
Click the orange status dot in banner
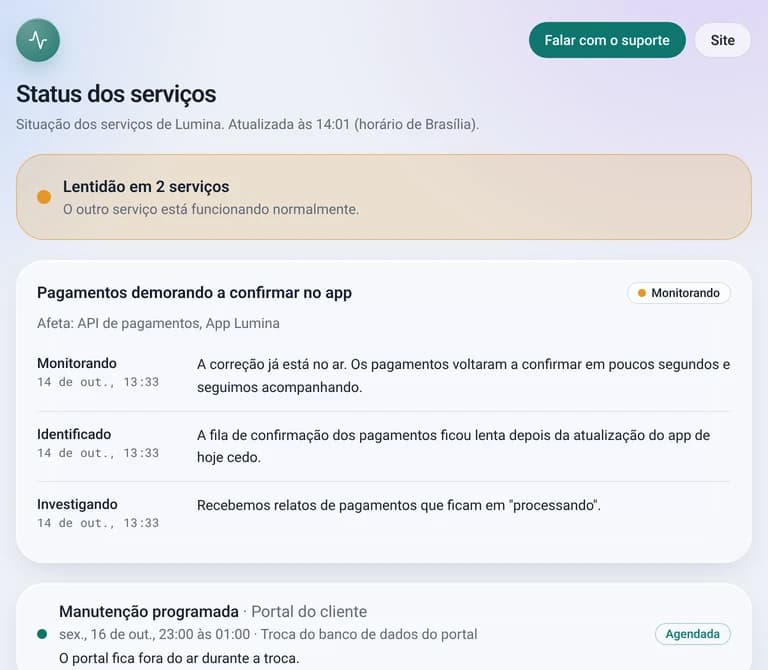(44, 197)
